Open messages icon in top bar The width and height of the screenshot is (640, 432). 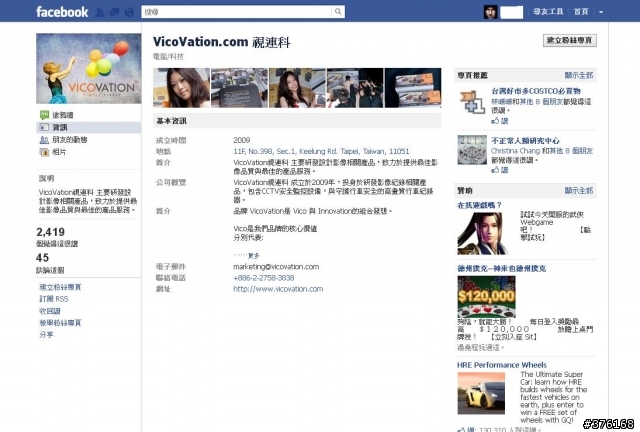(114, 13)
